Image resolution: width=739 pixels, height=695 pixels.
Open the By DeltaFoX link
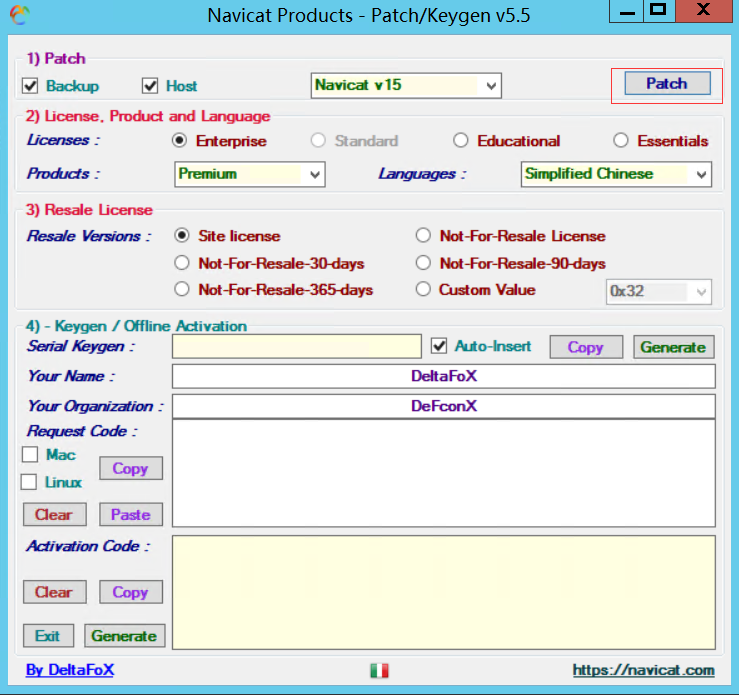point(70,670)
